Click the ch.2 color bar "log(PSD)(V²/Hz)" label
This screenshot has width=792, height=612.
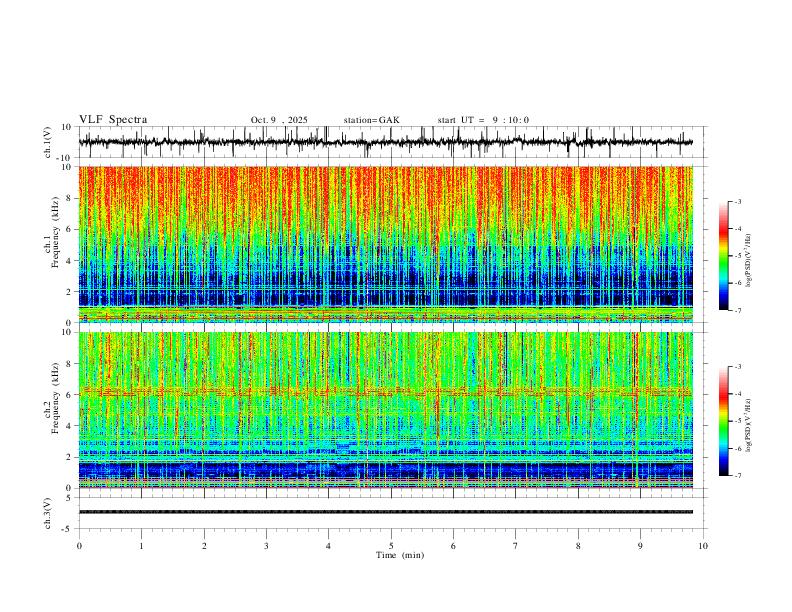[x=748, y=426]
